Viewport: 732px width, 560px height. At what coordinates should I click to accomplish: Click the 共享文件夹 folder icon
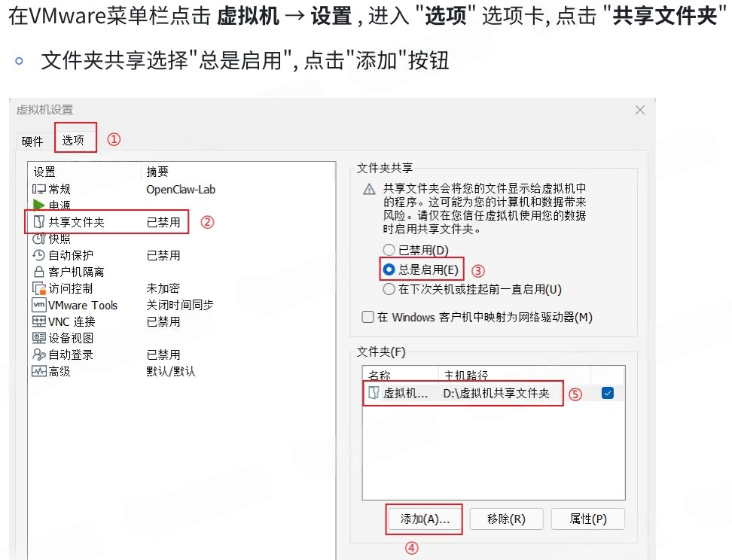coord(39,222)
